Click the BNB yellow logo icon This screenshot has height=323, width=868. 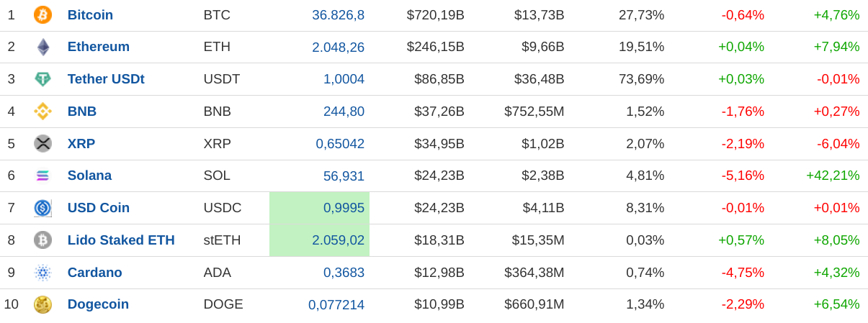pyautogui.click(x=42, y=112)
